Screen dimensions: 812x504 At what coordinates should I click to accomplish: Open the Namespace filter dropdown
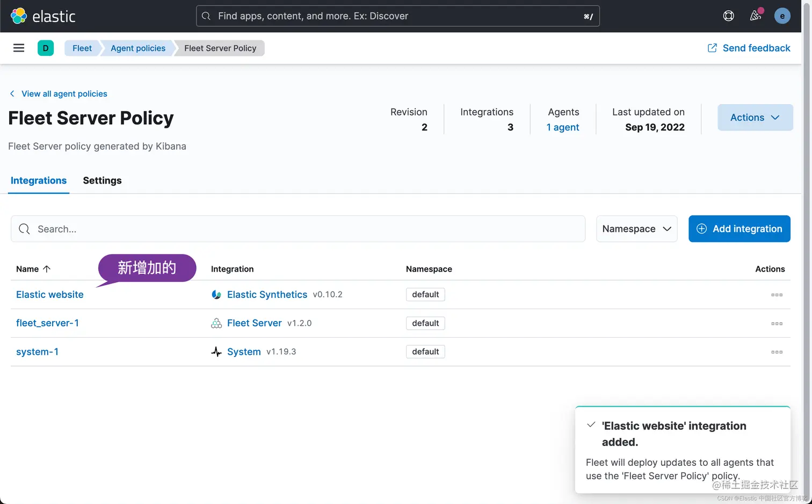point(637,229)
